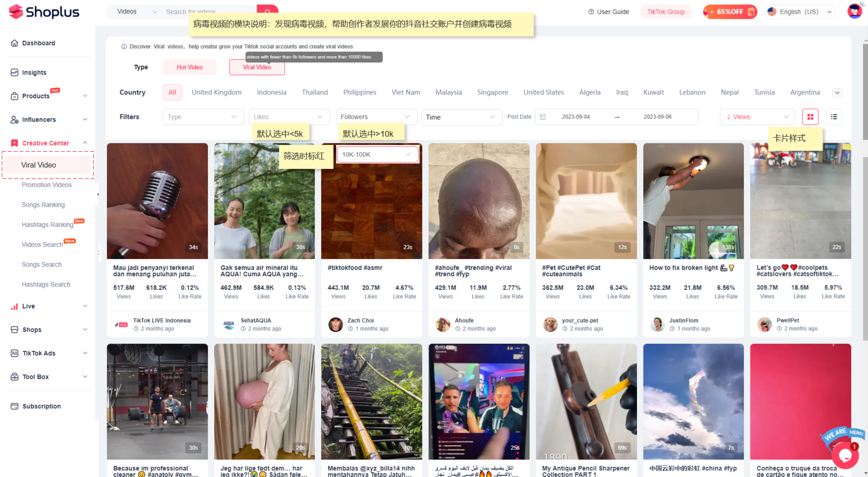The height and width of the screenshot is (477, 868).
Task: Filter country by Thailand
Action: [315, 92]
